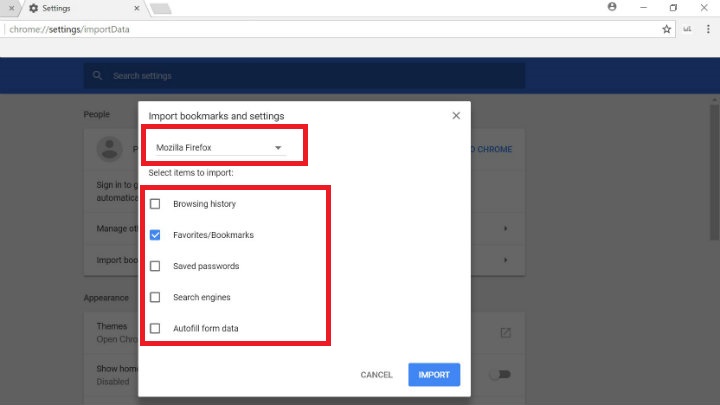This screenshot has height=405, width=720.
Task: Click the Autofill form data label
Action: (x=206, y=328)
